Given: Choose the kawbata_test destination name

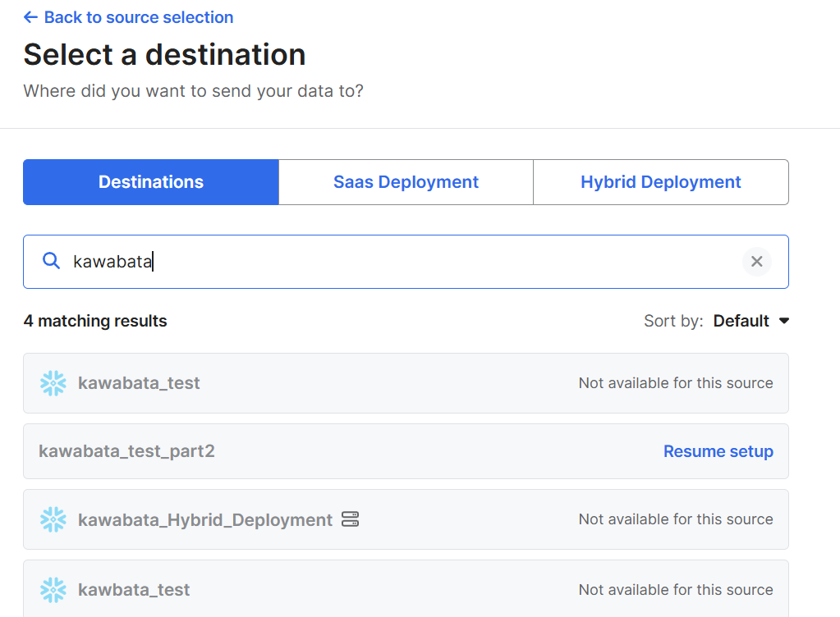Looking at the screenshot, I should click(134, 590).
